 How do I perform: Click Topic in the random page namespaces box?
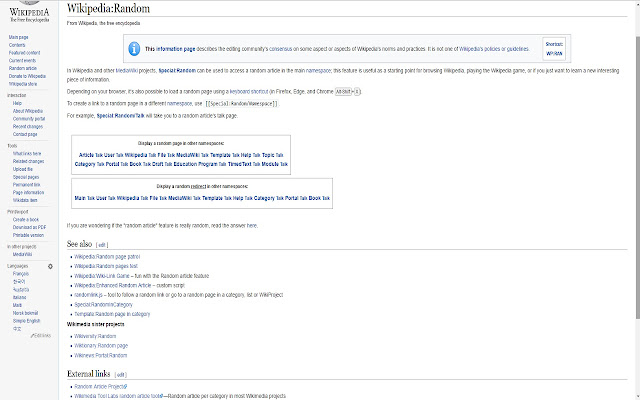tap(268, 155)
